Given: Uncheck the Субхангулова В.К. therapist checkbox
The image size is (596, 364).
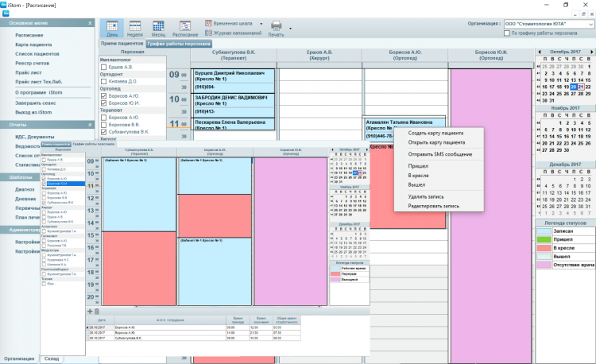Looking at the screenshot, I should pos(103,132).
